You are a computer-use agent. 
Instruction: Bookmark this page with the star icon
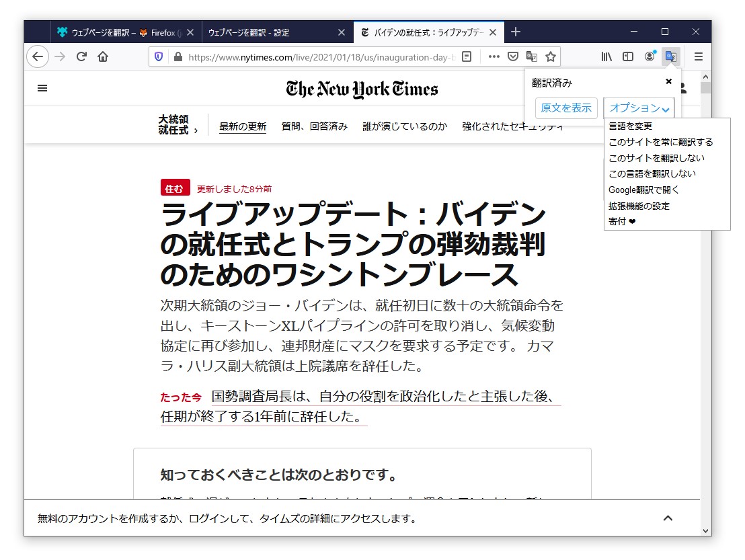pos(552,56)
